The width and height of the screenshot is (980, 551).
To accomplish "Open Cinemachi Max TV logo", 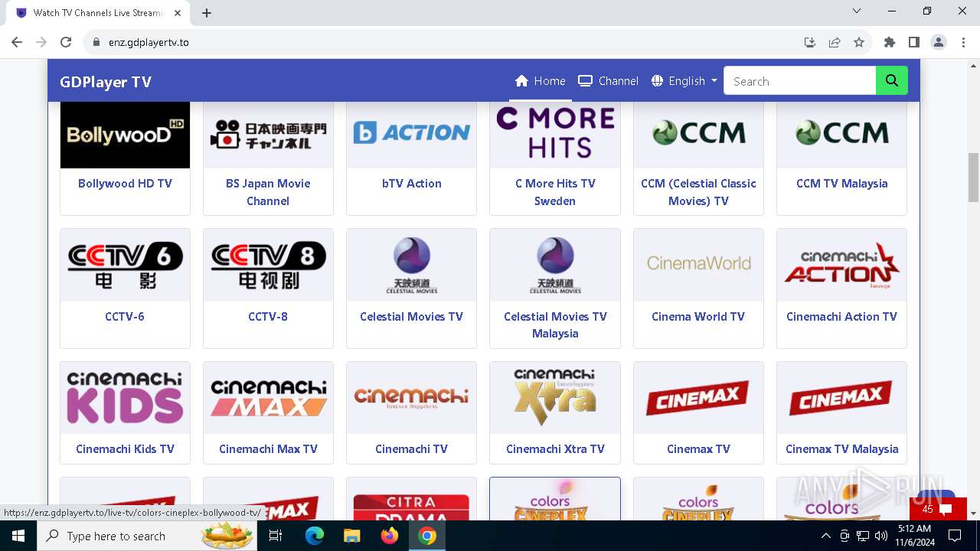I will click(x=268, y=398).
